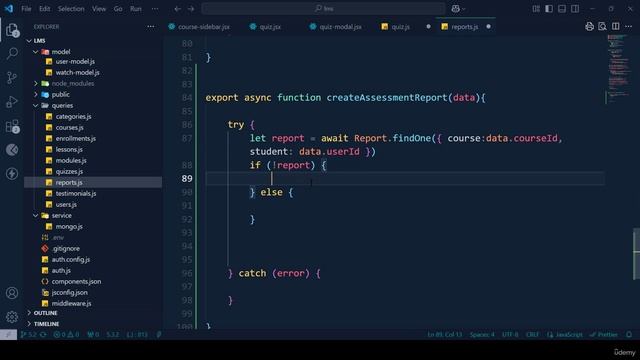The image size is (640, 360).
Task: Go back with the navigation arrow
Action: [177, 9]
